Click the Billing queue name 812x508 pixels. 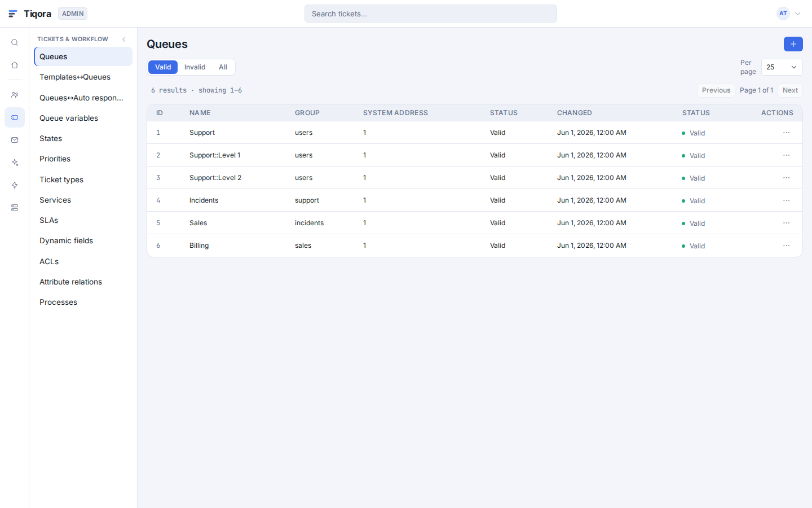(199, 246)
